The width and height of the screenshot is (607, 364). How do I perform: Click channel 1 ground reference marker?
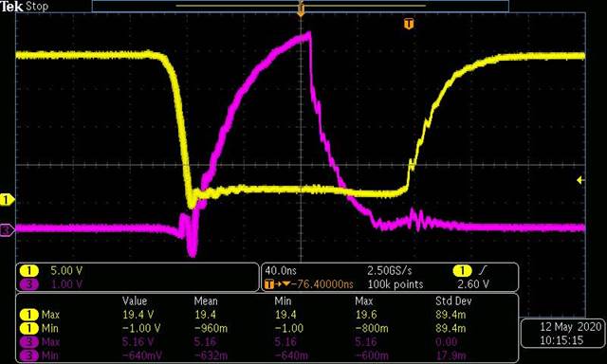(x=7, y=200)
